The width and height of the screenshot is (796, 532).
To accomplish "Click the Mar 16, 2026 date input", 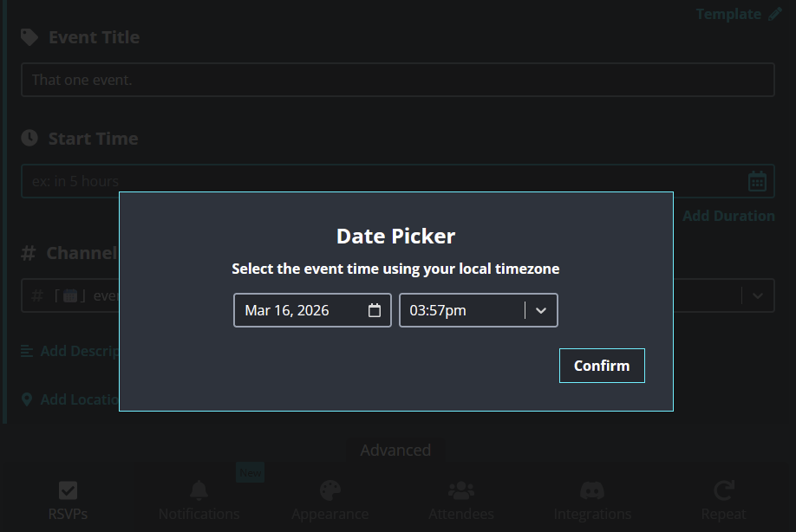I will tap(299, 310).
